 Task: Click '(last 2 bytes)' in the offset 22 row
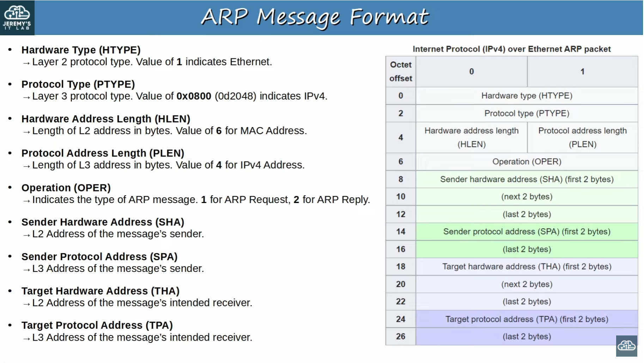point(527,302)
